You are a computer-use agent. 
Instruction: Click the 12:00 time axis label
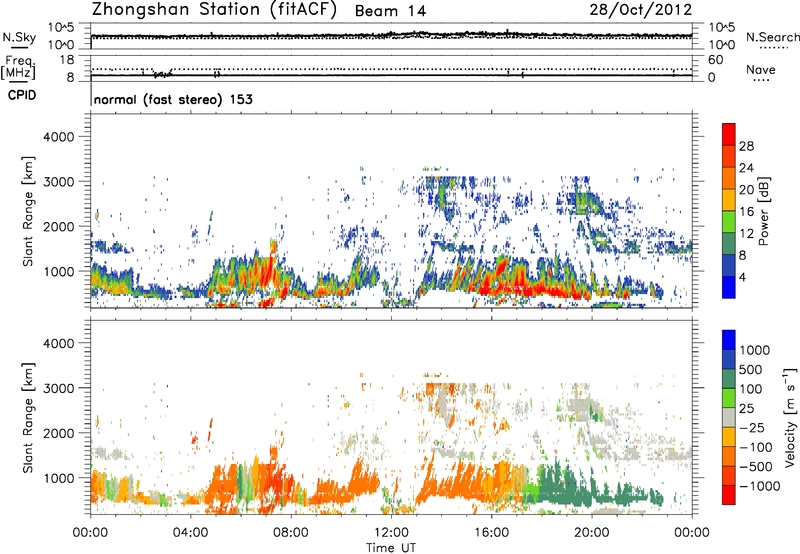391,533
